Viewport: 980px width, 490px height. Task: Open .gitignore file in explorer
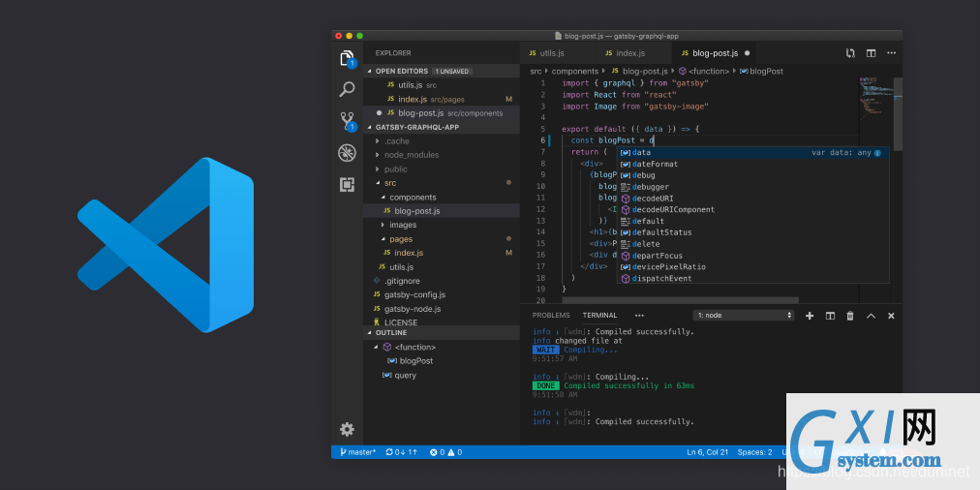click(x=442, y=281)
